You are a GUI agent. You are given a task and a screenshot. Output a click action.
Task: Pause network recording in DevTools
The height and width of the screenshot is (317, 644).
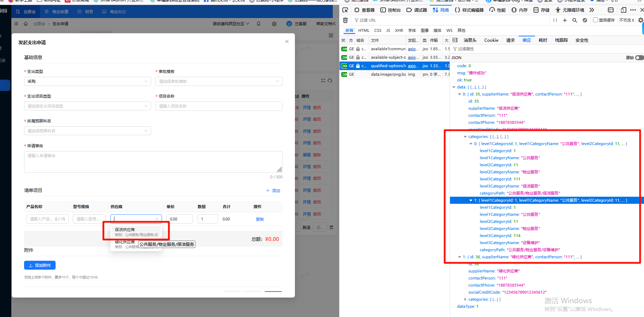pyautogui.click(x=555, y=20)
